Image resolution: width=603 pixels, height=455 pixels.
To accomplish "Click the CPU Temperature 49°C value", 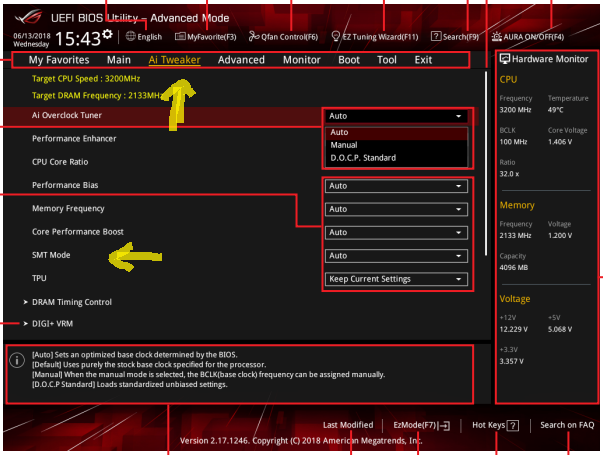I will click(x=556, y=110).
